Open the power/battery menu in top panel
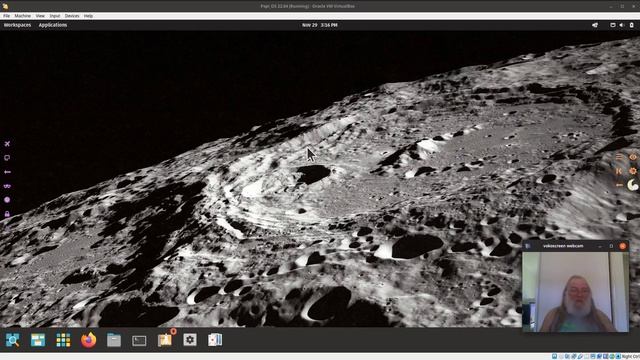640x360 pixels. pos(631,25)
